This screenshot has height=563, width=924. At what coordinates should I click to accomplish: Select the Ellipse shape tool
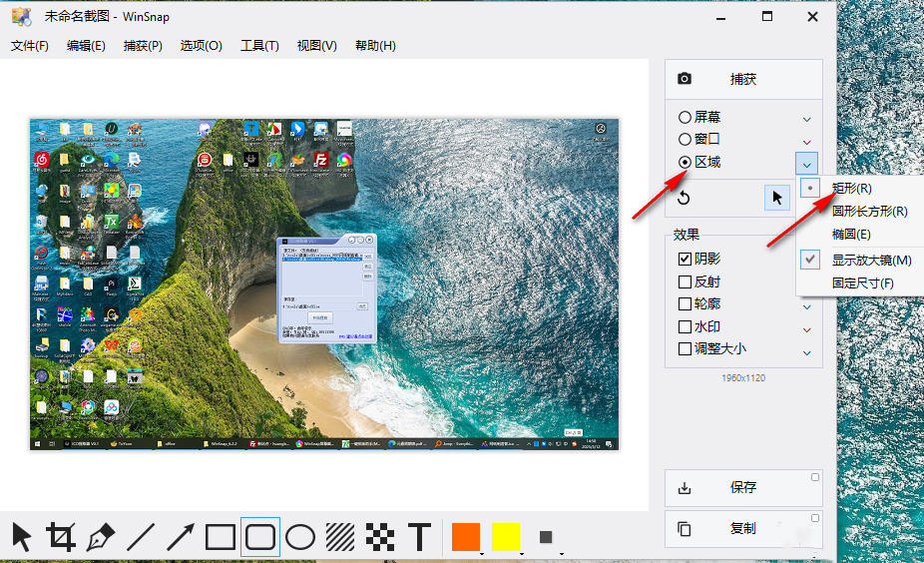[300, 537]
